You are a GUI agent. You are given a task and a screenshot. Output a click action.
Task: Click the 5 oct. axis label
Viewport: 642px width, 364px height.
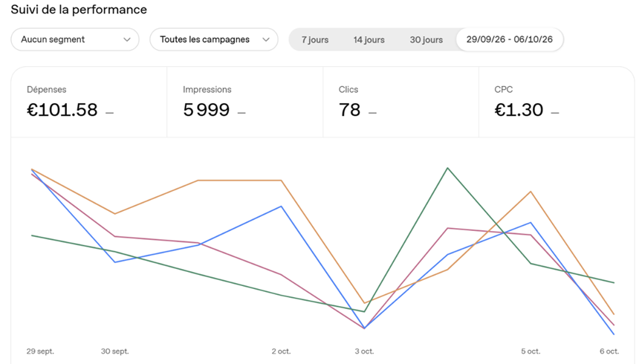tap(531, 351)
